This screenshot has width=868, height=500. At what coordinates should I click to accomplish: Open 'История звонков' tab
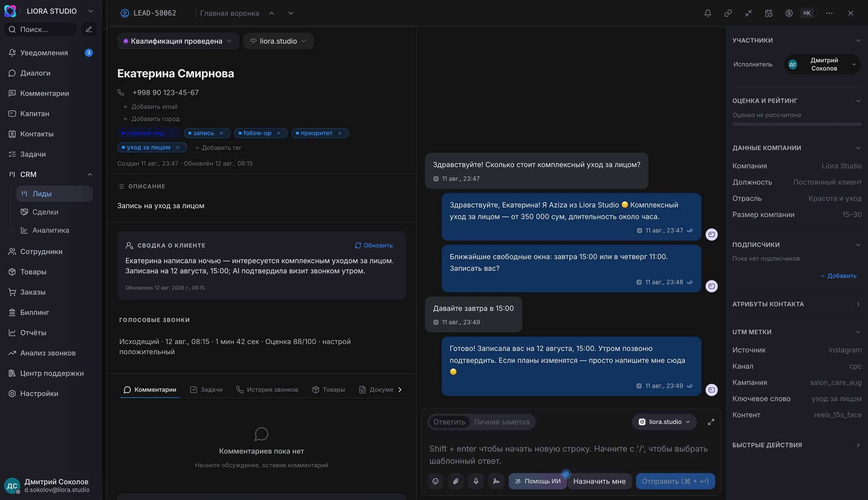pyautogui.click(x=267, y=390)
